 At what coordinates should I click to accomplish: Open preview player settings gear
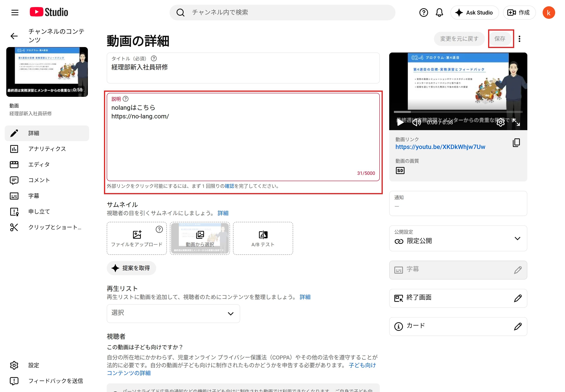tap(500, 122)
